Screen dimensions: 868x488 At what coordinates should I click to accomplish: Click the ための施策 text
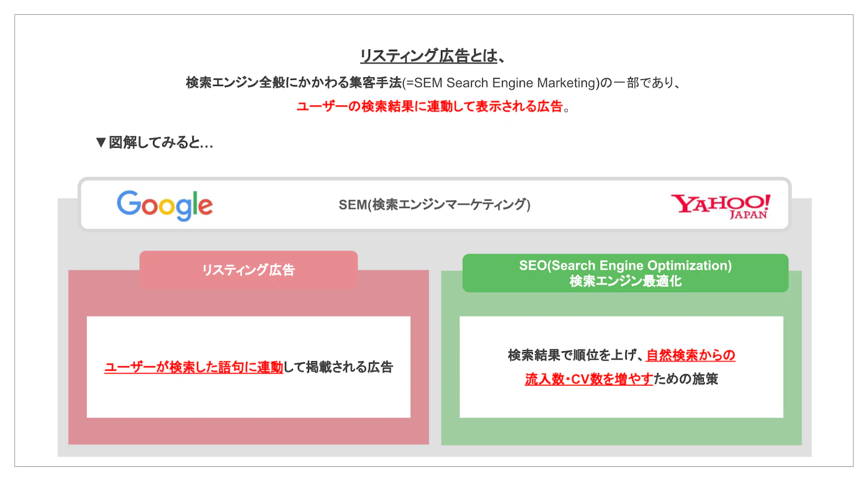686,379
